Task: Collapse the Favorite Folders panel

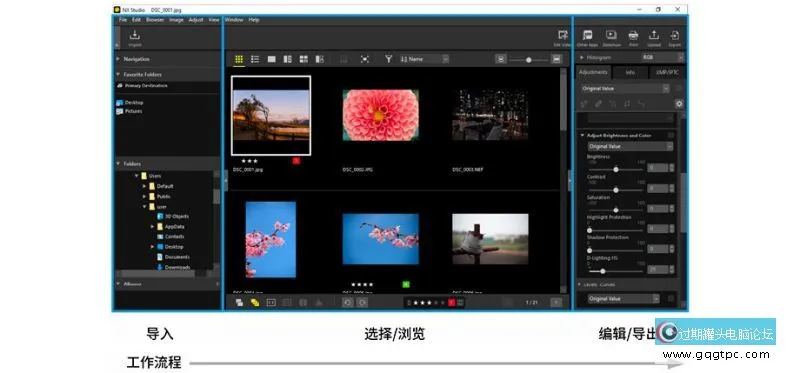Action: [x=118, y=74]
